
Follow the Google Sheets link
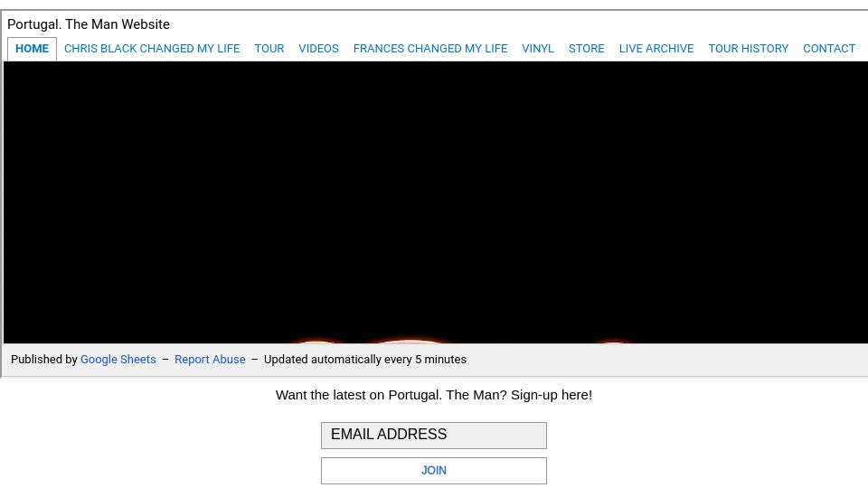(x=118, y=360)
